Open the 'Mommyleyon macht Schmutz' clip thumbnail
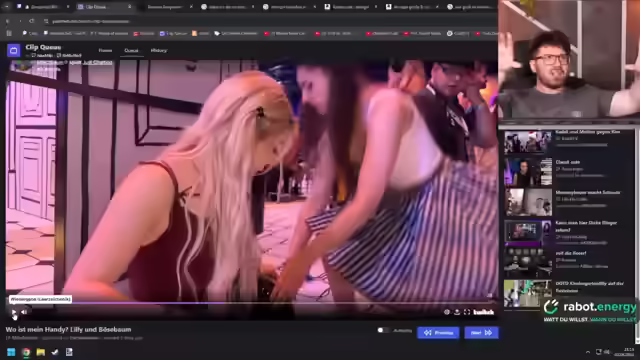 527,203
